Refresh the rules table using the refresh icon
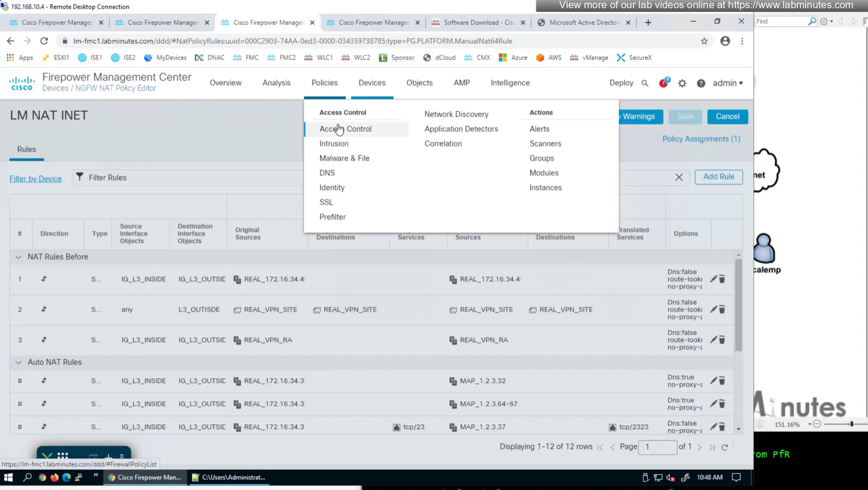Image resolution: width=868 pixels, height=490 pixels. click(725, 447)
